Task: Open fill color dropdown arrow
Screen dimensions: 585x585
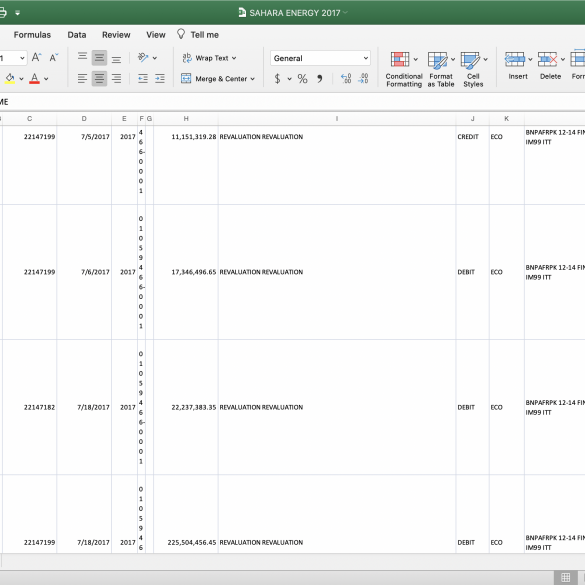Action: [21, 79]
